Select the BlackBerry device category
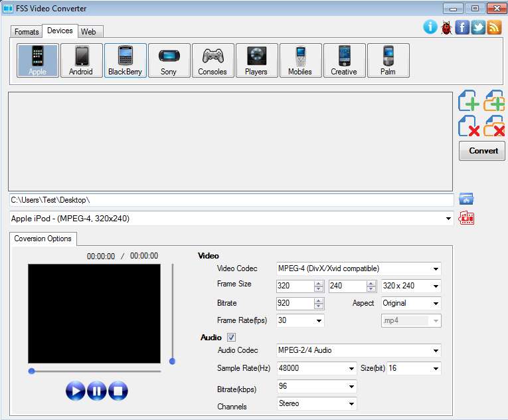Image resolution: width=508 pixels, height=420 pixels. (x=125, y=60)
